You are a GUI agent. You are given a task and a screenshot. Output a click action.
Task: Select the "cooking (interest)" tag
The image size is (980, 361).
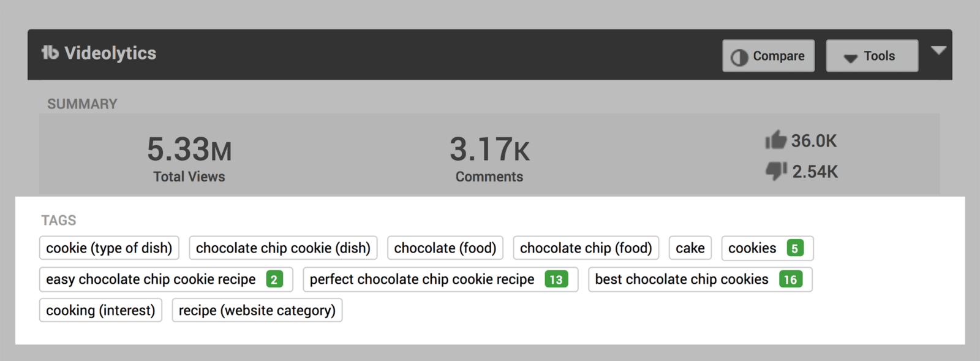tap(100, 310)
